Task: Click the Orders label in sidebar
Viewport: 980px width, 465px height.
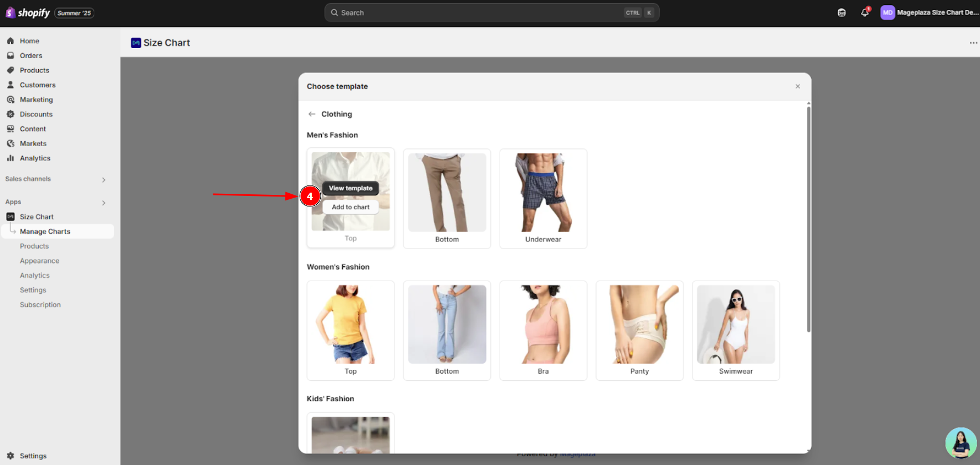Action: (31, 55)
